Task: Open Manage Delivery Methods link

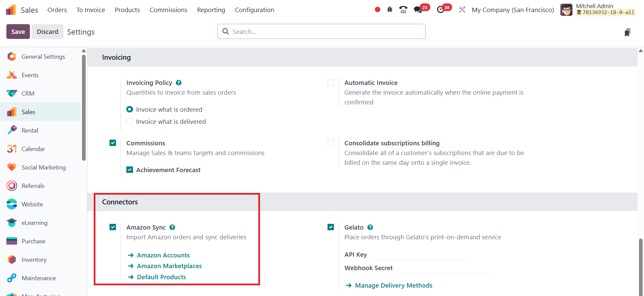Action: [x=394, y=286]
